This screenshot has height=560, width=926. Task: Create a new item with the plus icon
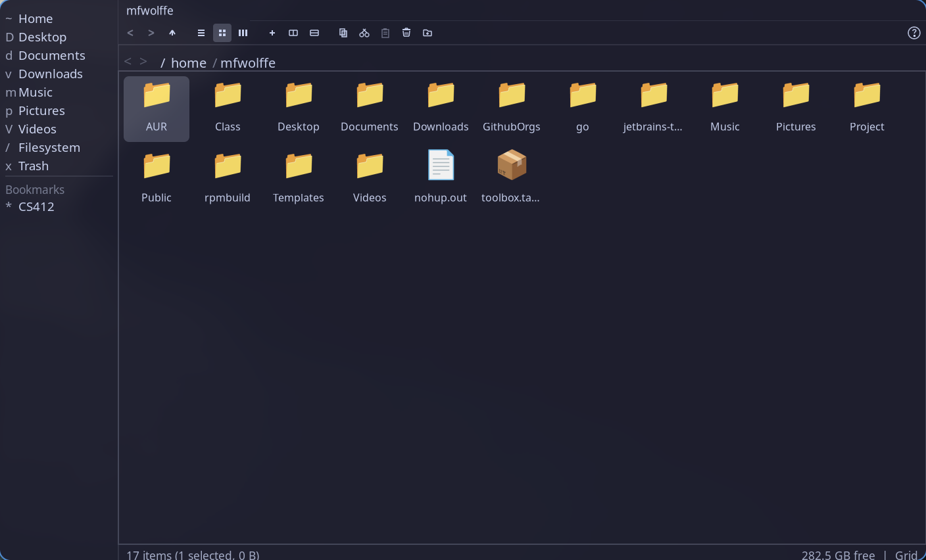click(x=272, y=32)
